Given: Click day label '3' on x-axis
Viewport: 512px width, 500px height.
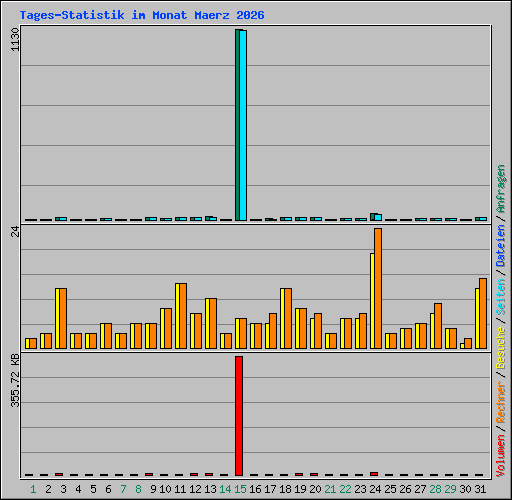Looking at the screenshot, I should (63, 489).
